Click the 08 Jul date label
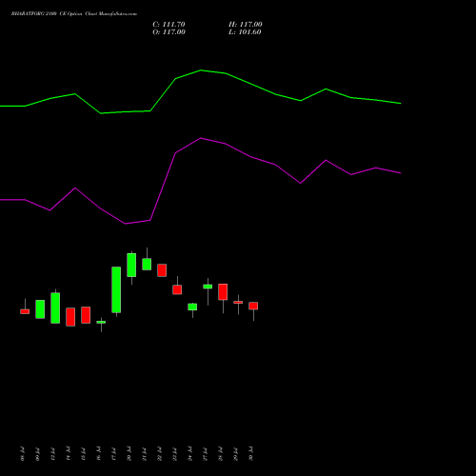 point(22,454)
